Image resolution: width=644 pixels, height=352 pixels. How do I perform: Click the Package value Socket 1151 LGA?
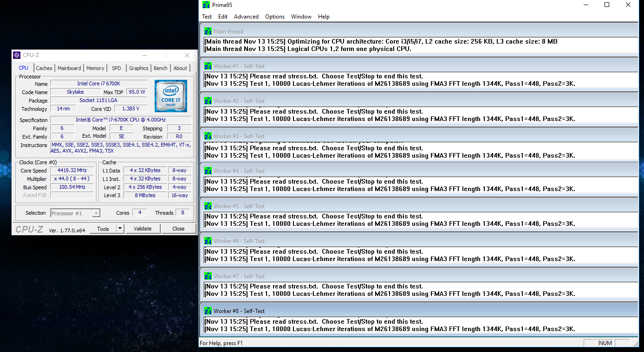[x=98, y=101]
